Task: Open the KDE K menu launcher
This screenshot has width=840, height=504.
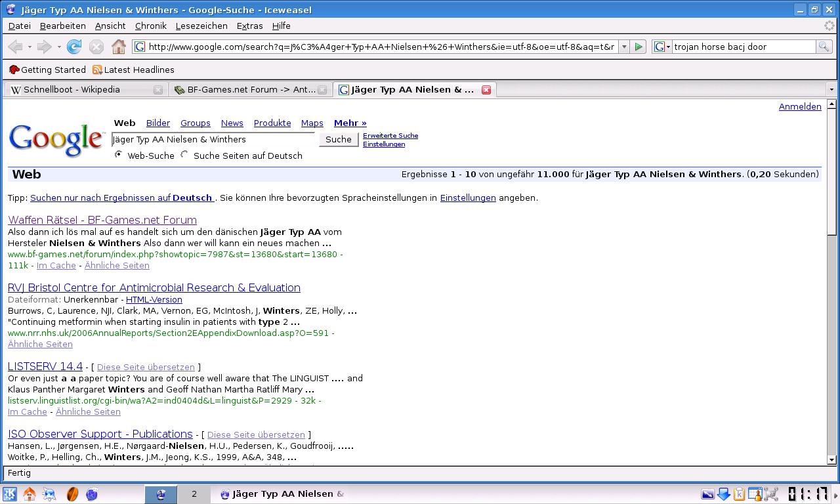Action: coord(10,494)
